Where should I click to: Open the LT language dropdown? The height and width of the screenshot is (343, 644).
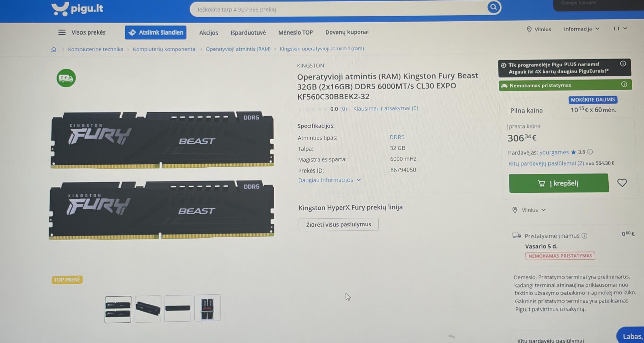click(620, 29)
